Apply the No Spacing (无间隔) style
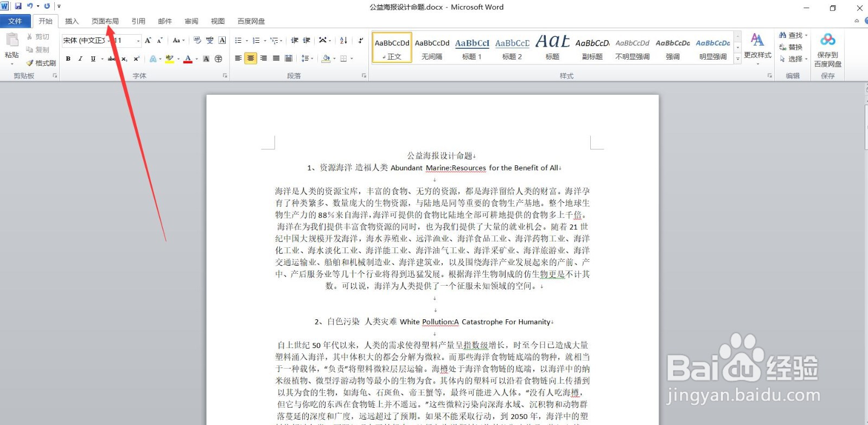The height and width of the screenshot is (425, 868). coord(432,48)
